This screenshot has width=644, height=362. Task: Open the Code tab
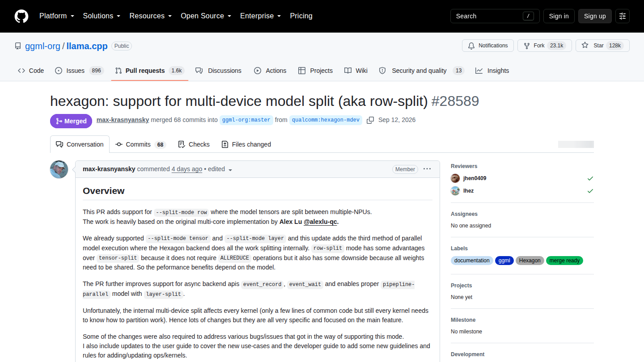point(31,71)
